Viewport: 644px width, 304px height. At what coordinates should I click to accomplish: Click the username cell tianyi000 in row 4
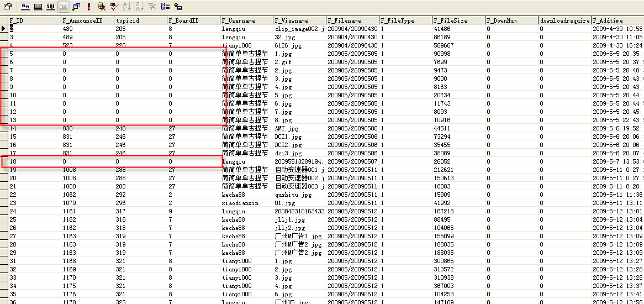tap(246, 45)
